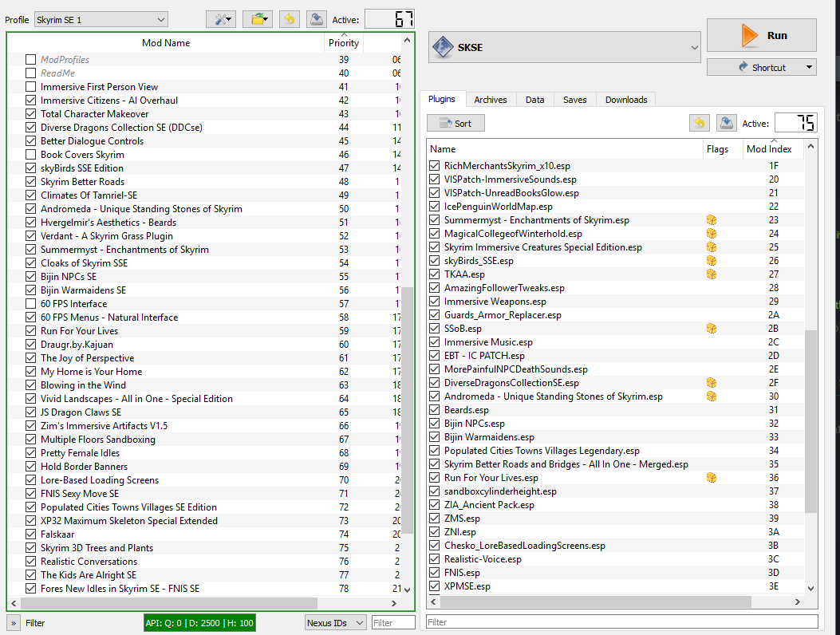Uncheck XPMSE.esp plugin

[435, 586]
